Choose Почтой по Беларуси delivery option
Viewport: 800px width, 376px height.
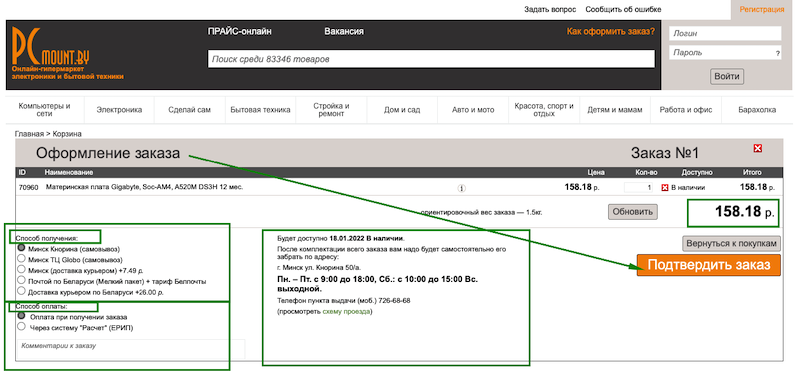pos(21,280)
